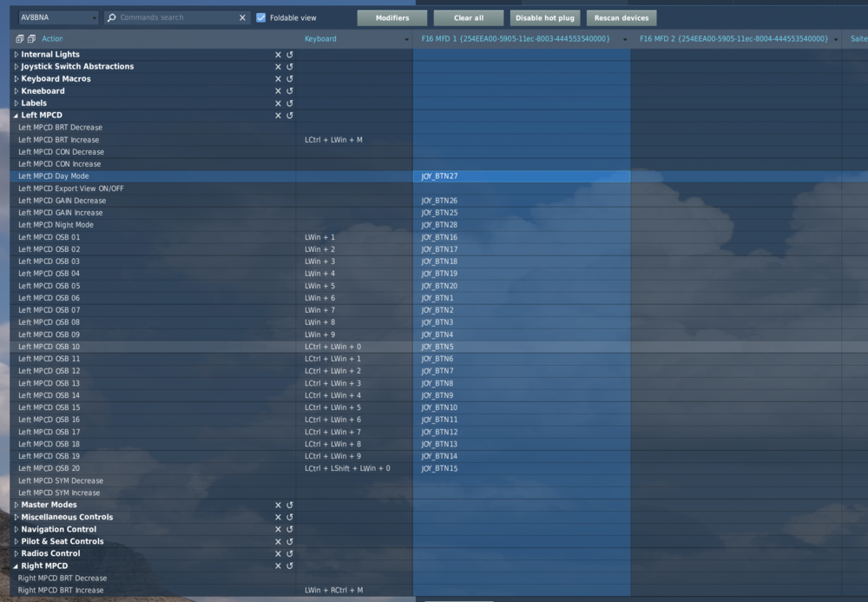Screen dimensions: 868x602
Task: Reset Left MPCD category to default
Action: (290, 116)
